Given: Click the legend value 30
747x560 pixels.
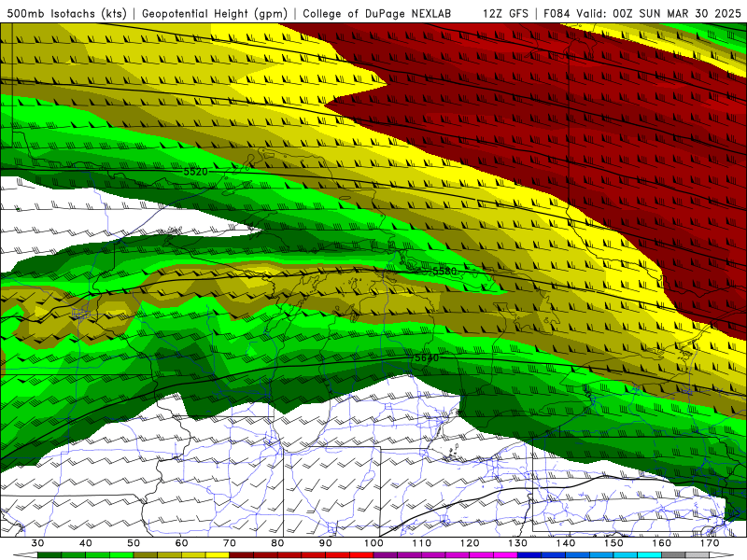Looking at the screenshot, I should 37,543.
